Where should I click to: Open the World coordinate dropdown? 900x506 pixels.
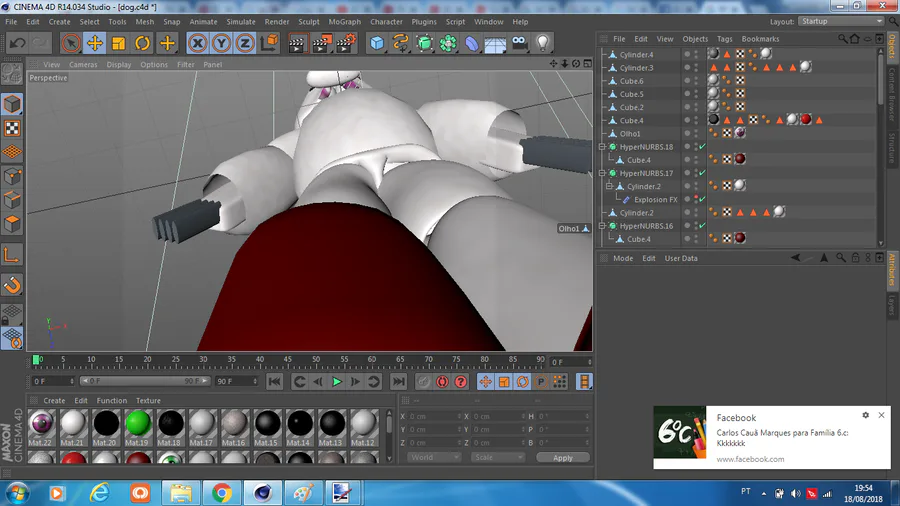tap(433, 458)
